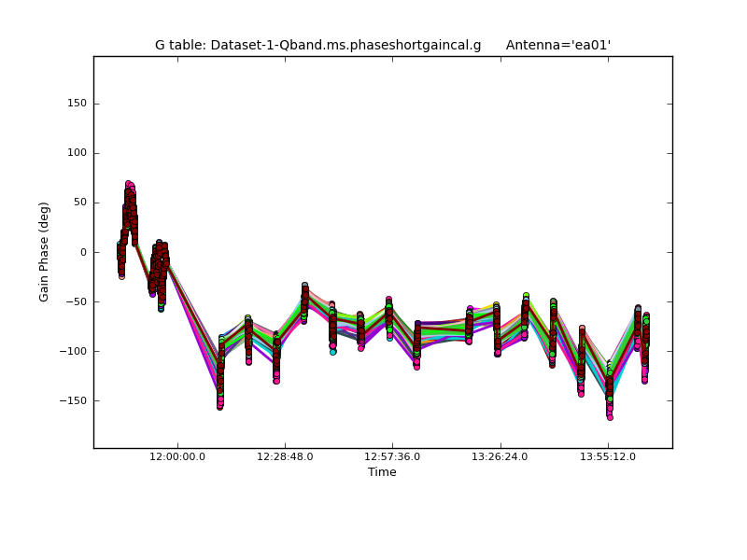Click the highest data point near 70 degrees

tap(129, 184)
